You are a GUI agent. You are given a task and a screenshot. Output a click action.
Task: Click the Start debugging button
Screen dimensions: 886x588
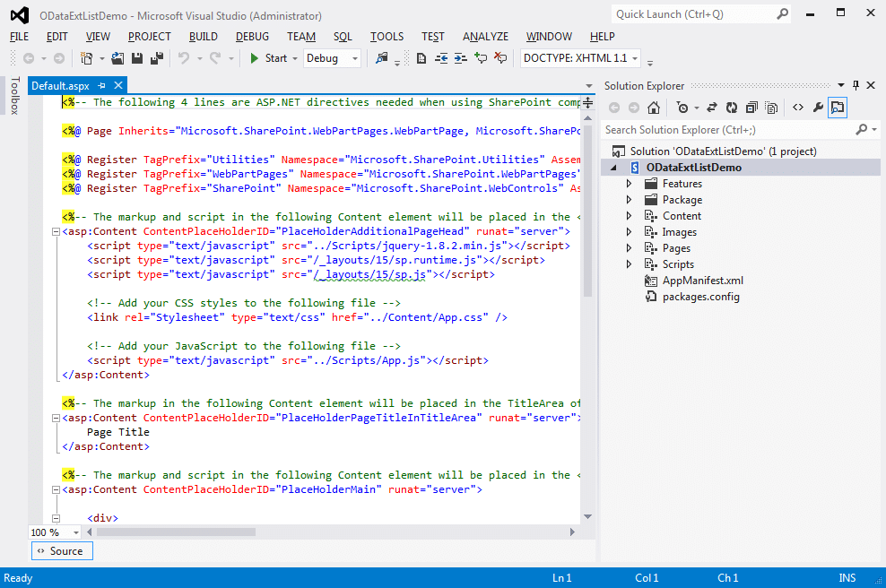268,58
